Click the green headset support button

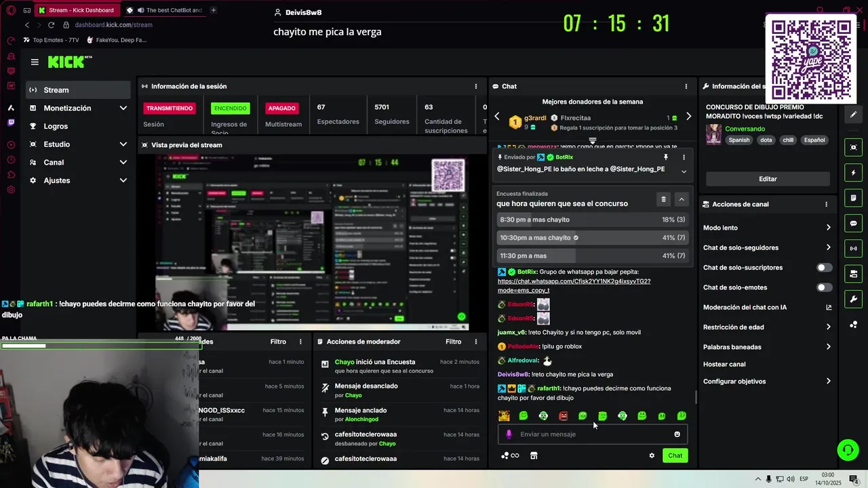coord(847,449)
